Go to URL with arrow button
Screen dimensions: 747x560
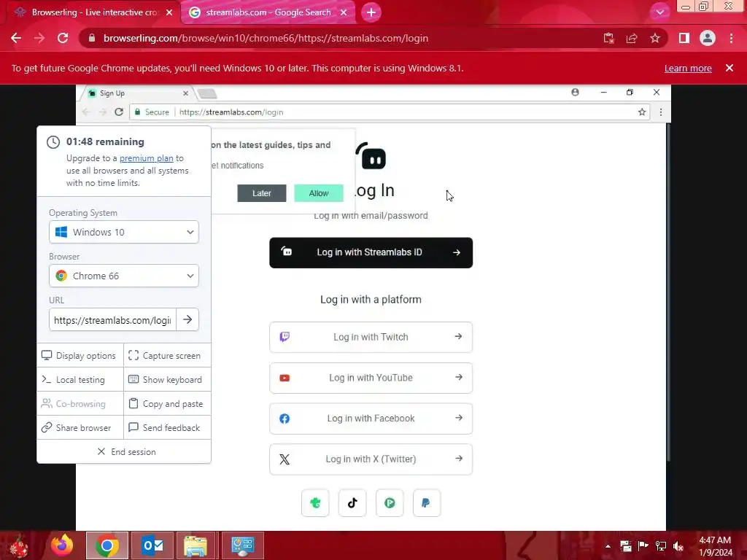click(x=187, y=319)
